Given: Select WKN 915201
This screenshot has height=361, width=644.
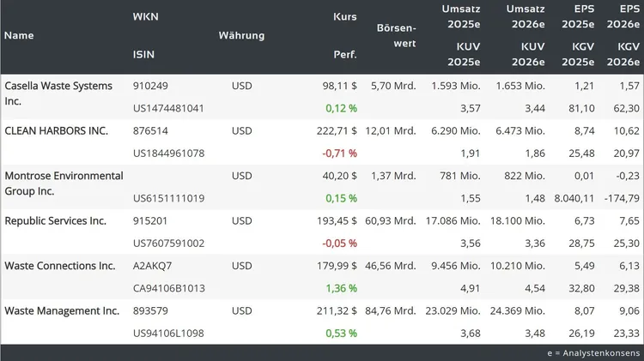Looking at the screenshot, I should pos(150,220).
